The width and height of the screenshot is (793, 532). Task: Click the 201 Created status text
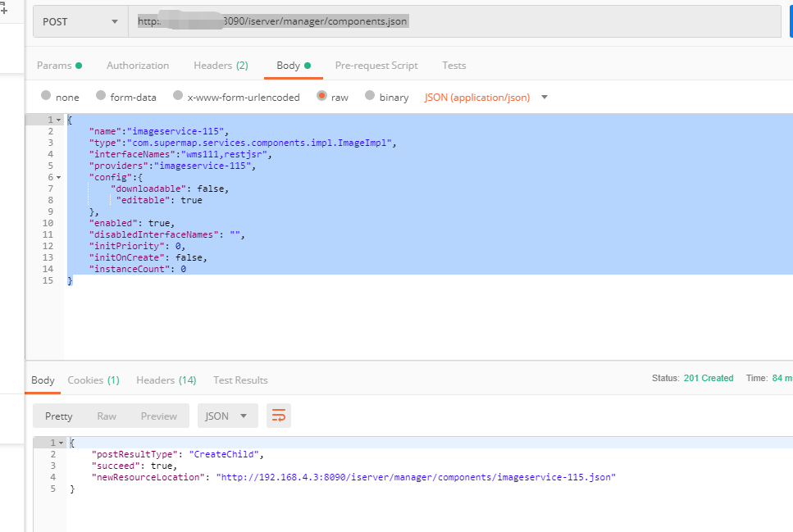coord(708,378)
